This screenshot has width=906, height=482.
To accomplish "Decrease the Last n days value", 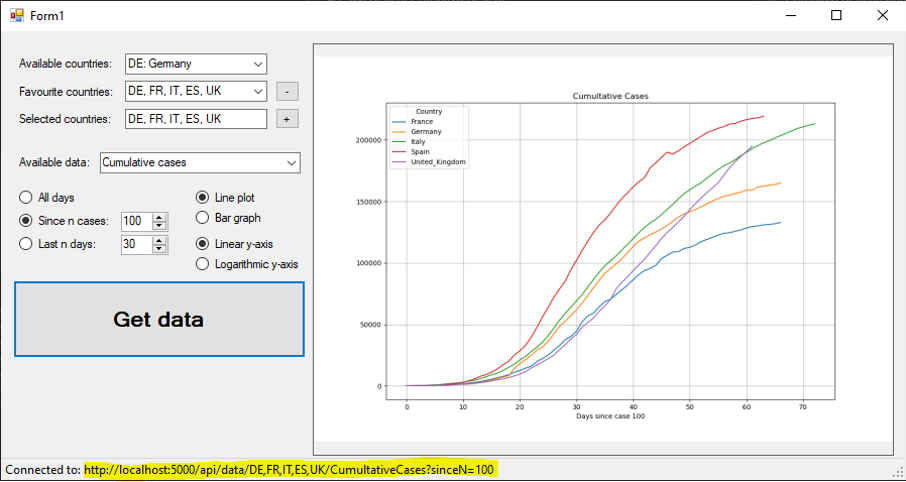I will click(x=159, y=249).
